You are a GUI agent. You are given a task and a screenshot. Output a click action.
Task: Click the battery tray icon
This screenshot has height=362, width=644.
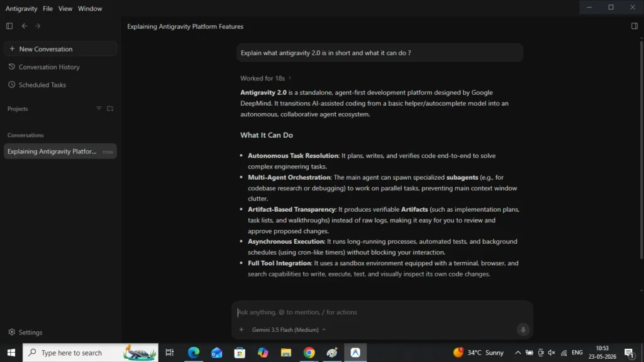pos(530,353)
